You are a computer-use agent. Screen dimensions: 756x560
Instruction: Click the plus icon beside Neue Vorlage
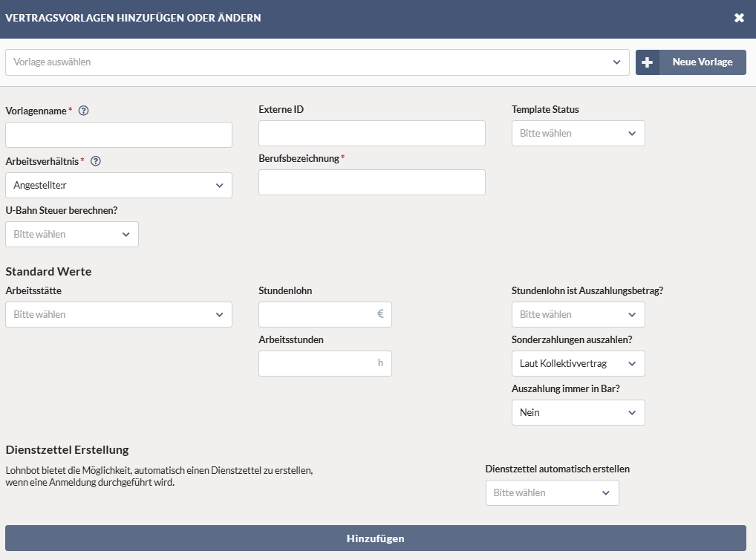tap(647, 62)
